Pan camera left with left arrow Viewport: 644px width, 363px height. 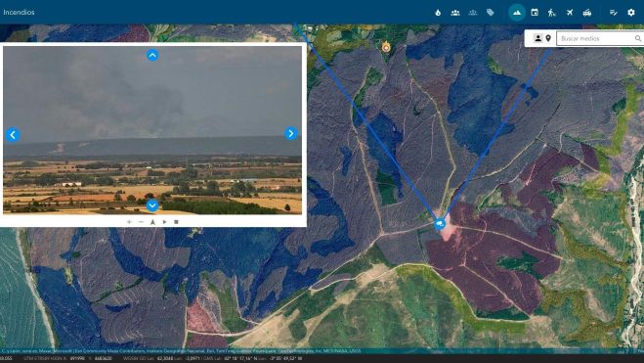(13, 134)
